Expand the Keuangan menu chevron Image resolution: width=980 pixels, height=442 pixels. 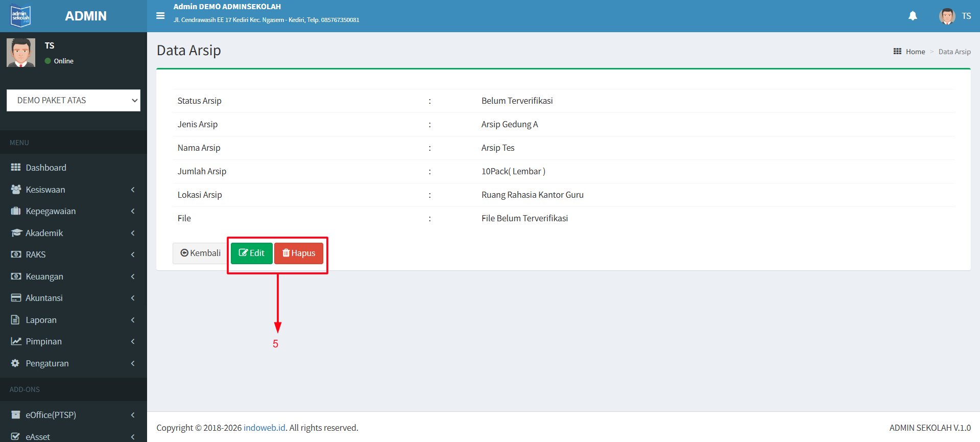click(133, 276)
